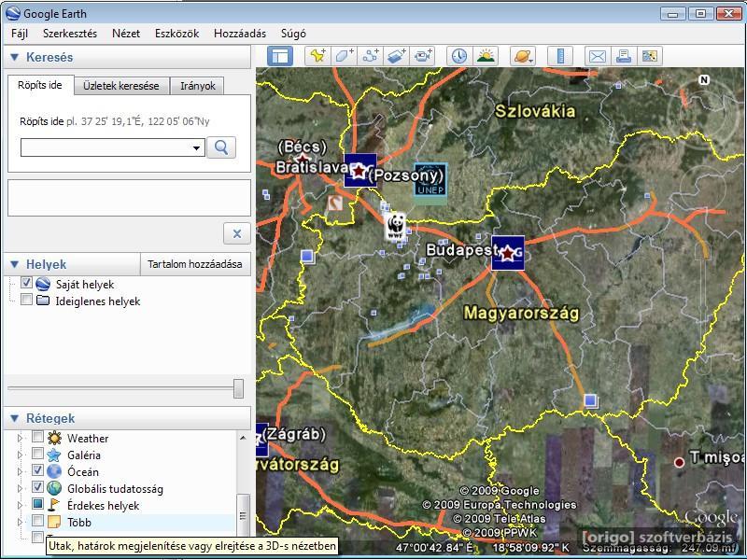Screen dimensions: 747x560
Task: Expand the Óceán layer tree
Action: (x=20, y=472)
